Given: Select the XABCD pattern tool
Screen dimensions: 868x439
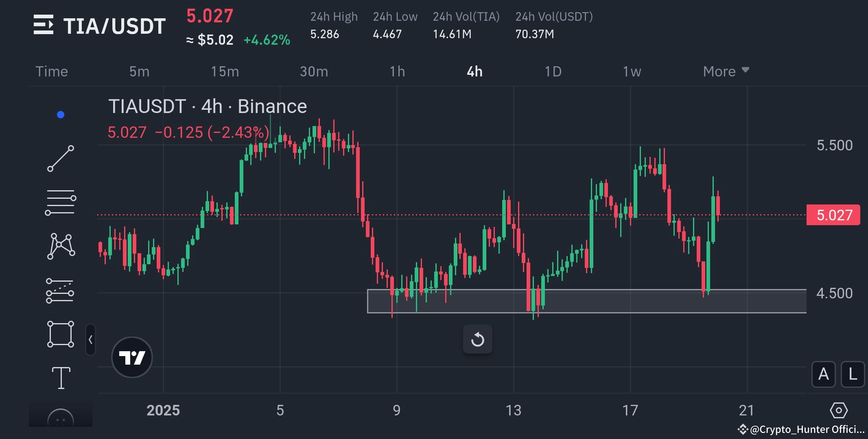Looking at the screenshot, I should click(x=61, y=246).
